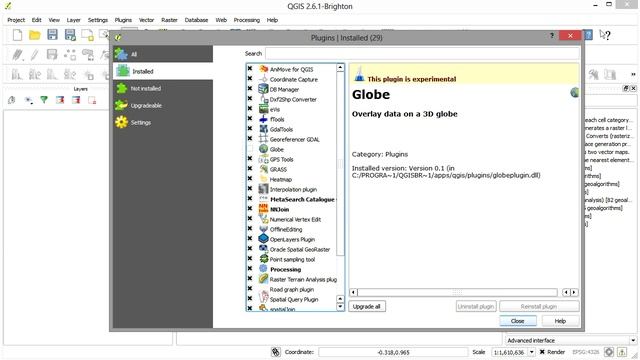Screen dimensions: 640x360
Task: Uncheck the AnMove for QGIS checkbox
Action: click(250, 69)
